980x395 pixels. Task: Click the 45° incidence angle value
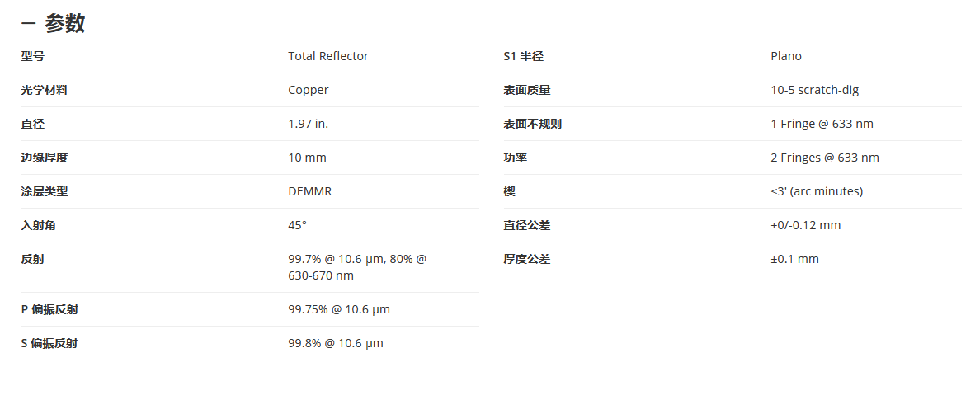tap(297, 225)
